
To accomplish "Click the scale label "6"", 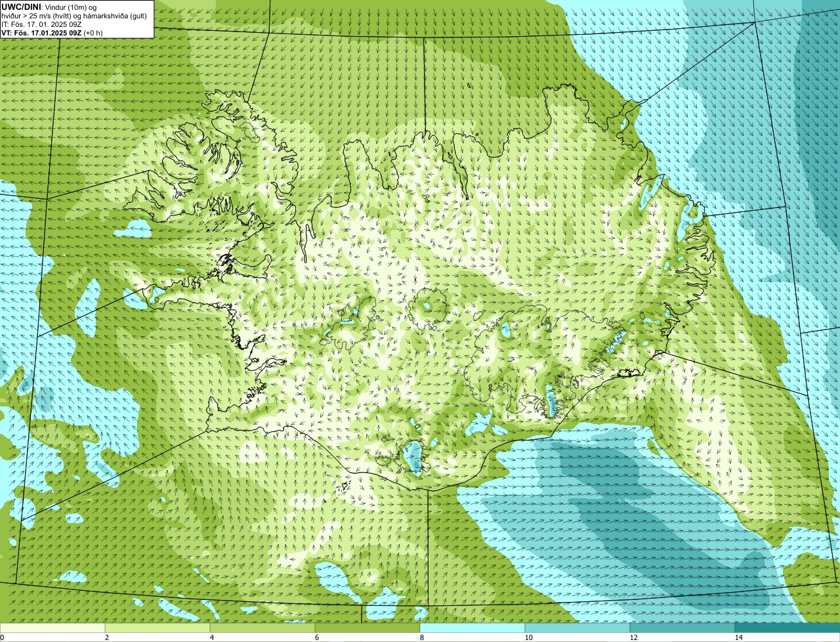I will tap(316, 637).
